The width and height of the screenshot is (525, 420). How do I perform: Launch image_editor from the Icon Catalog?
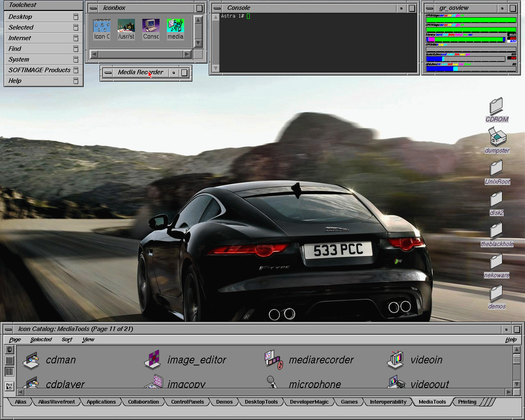[x=153, y=360]
